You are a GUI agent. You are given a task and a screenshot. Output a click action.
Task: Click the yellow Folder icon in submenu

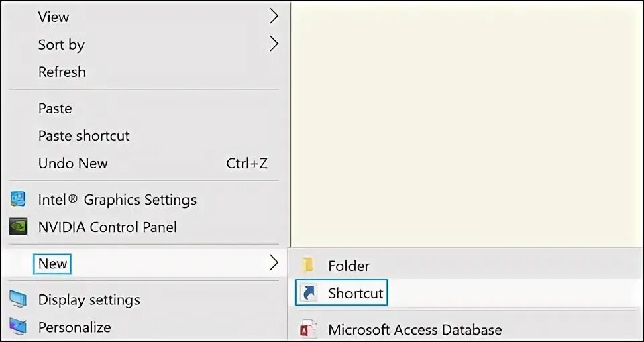(x=308, y=266)
